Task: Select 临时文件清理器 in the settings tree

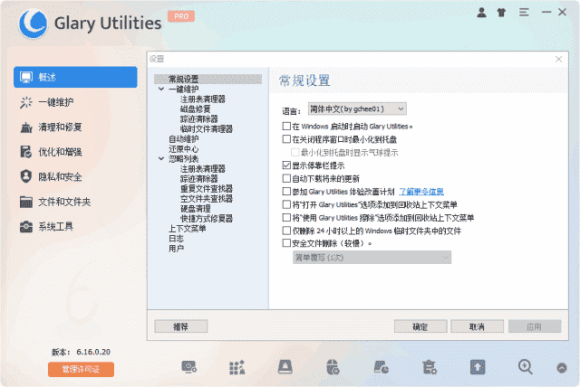Action: (206, 129)
